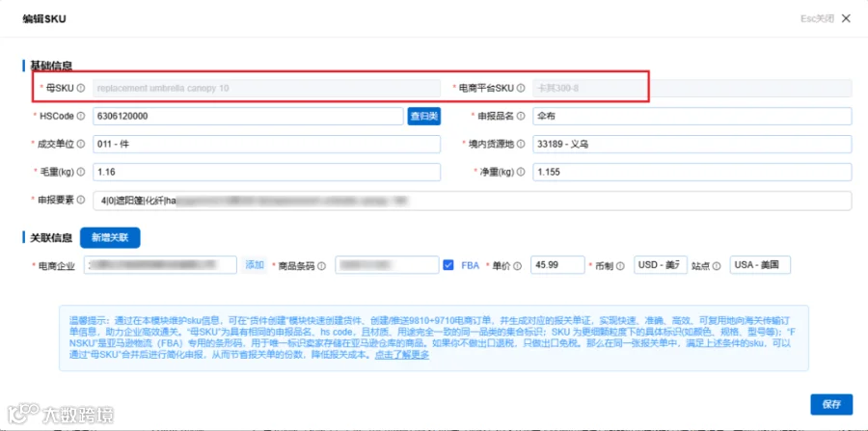Click info icon beside 申报品名 label
This screenshot has height=431, width=868.
(x=521, y=116)
